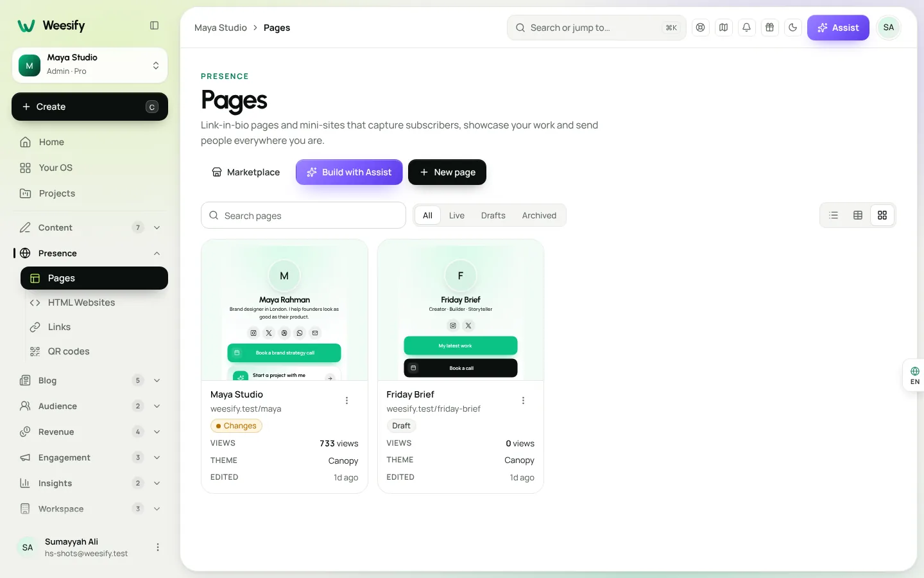924x578 pixels.
Task: Open QR codes under Presence
Action: coord(94,351)
